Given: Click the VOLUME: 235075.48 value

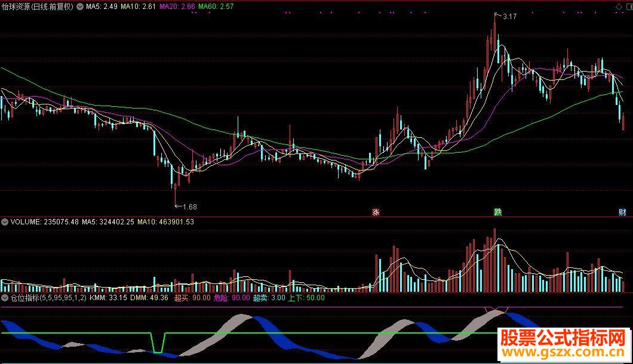Looking at the screenshot, I should 44,222.
